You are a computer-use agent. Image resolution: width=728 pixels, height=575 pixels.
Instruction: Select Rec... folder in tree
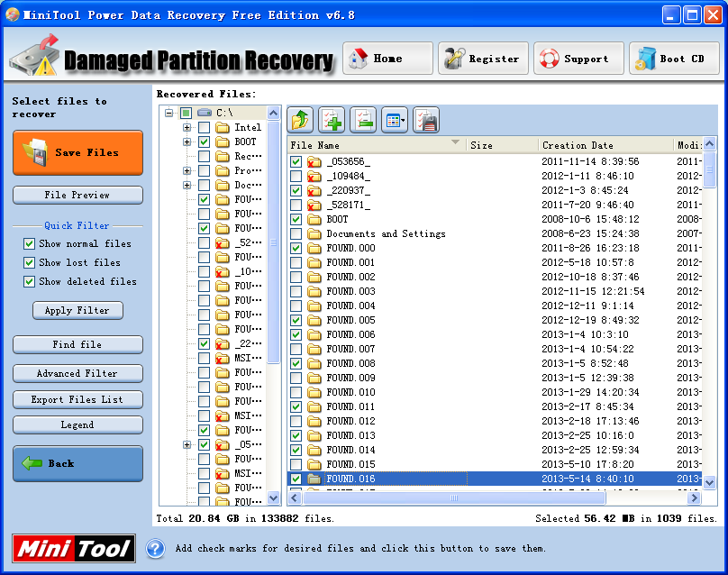248,156
